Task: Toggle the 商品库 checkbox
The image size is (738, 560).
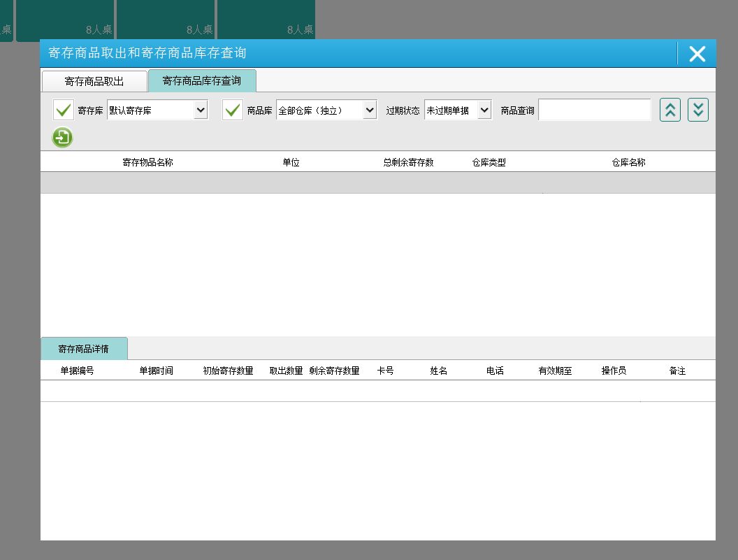Action: coord(233,110)
